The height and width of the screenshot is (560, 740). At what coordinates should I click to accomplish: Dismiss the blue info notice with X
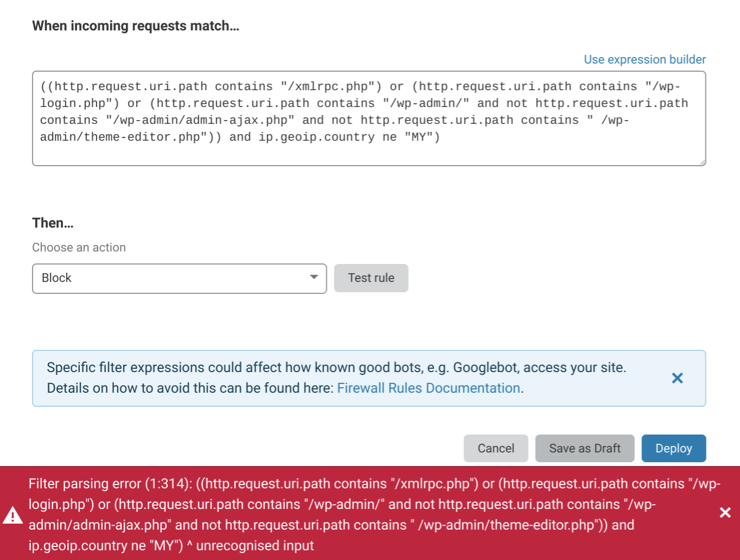(x=677, y=378)
